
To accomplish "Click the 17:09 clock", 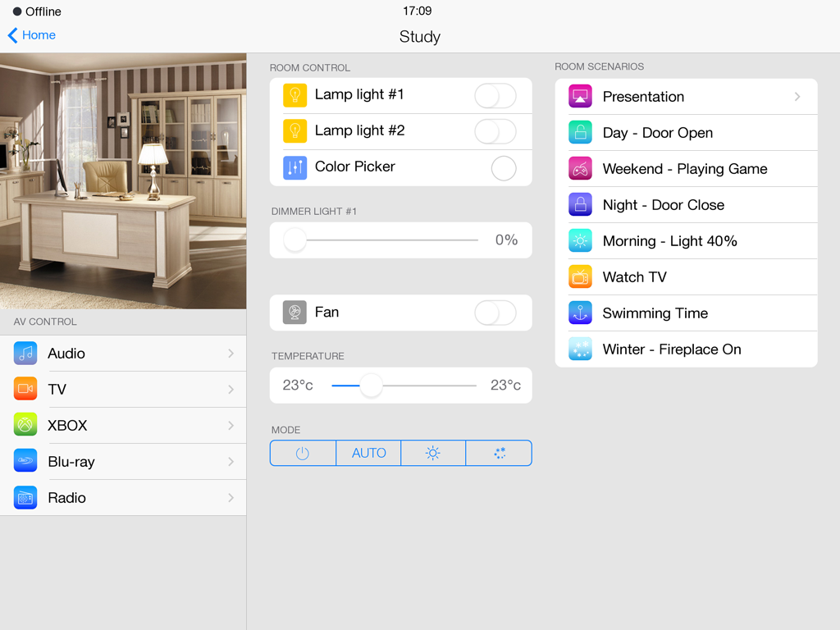I will coord(418,11).
